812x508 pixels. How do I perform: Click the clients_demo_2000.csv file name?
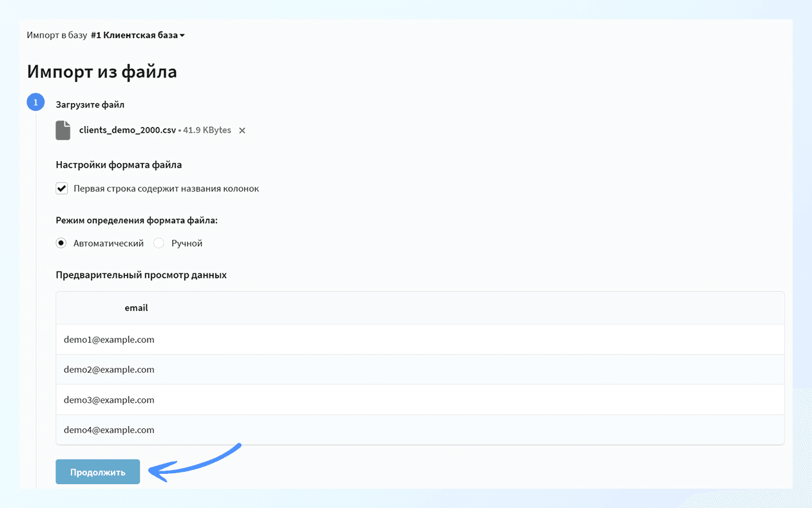tap(128, 130)
